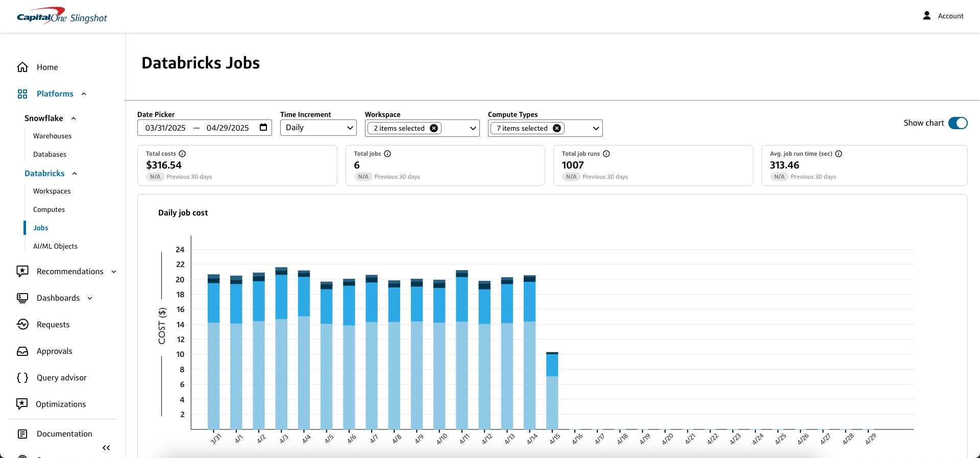
Task: Open the Requests page
Action: pyautogui.click(x=53, y=324)
